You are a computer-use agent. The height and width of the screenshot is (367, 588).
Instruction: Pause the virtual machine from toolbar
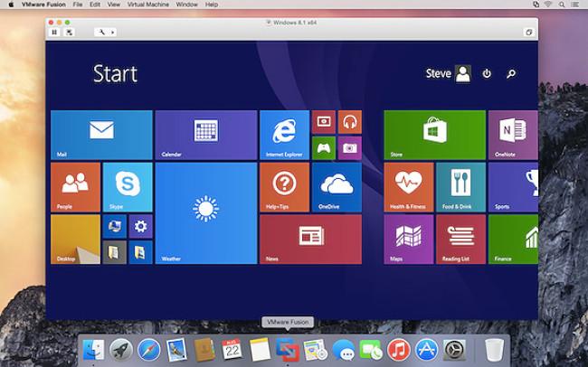[54, 32]
